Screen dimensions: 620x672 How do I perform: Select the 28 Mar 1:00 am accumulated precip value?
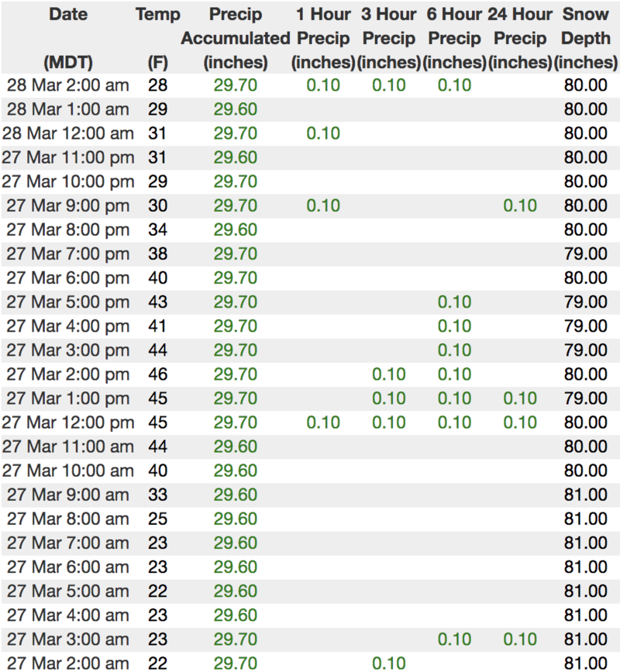[x=235, y=109]
